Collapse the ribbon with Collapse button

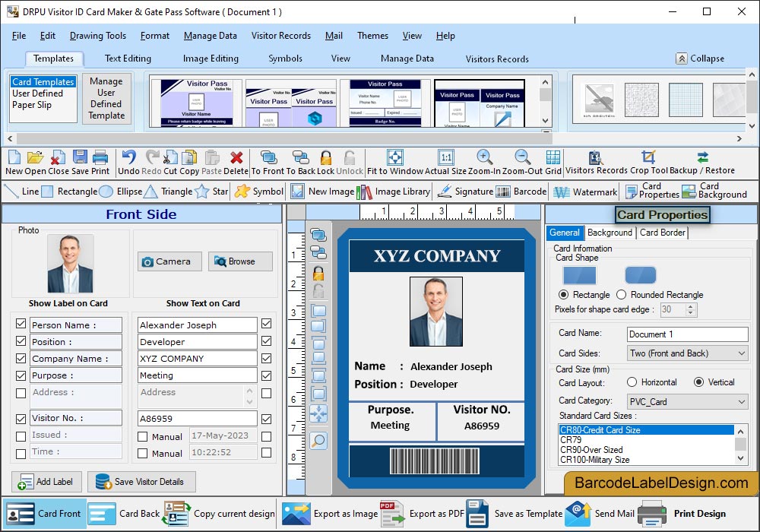(701, 59)
